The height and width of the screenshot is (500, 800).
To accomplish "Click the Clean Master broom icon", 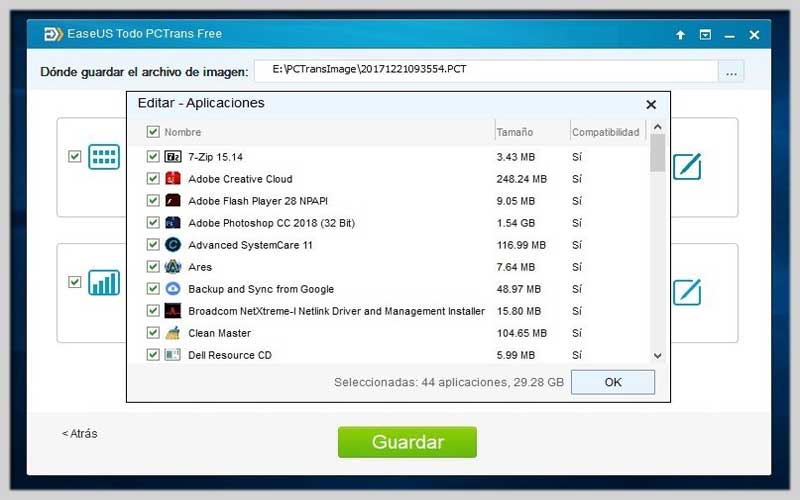I will (173, 333).
